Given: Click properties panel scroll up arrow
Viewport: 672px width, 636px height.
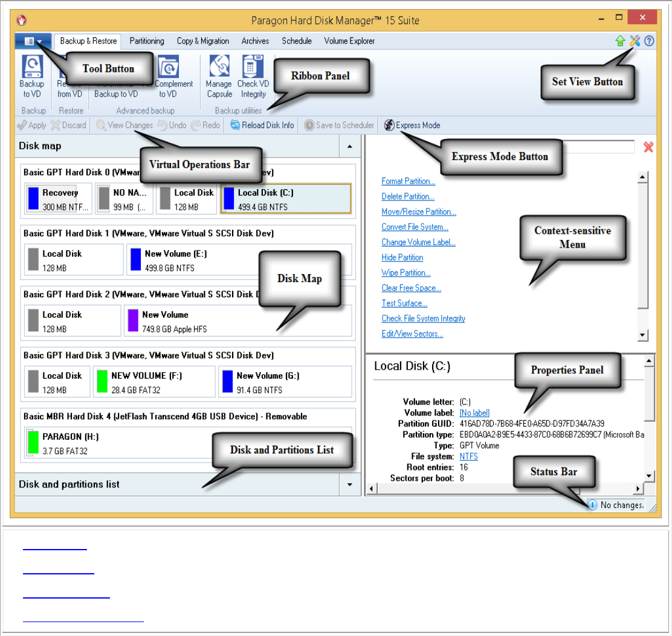Looking at the screenshot, I should pyautogui.click(x=649, y=361).
